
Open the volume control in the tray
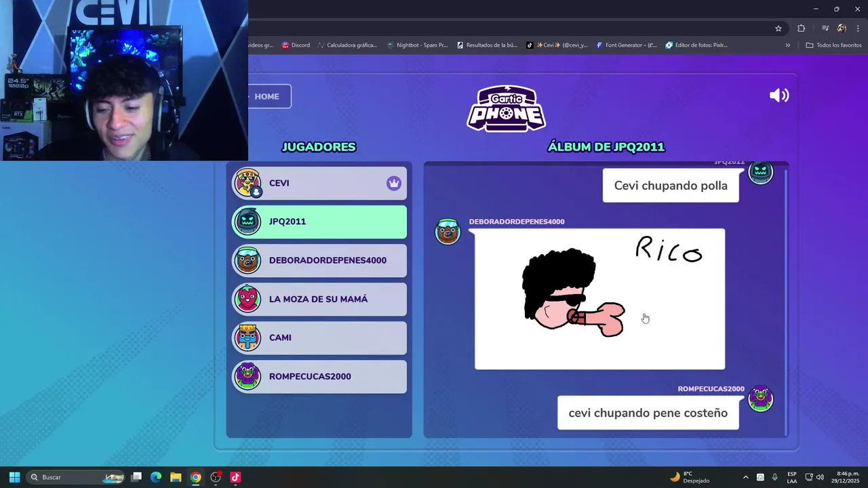820,477
